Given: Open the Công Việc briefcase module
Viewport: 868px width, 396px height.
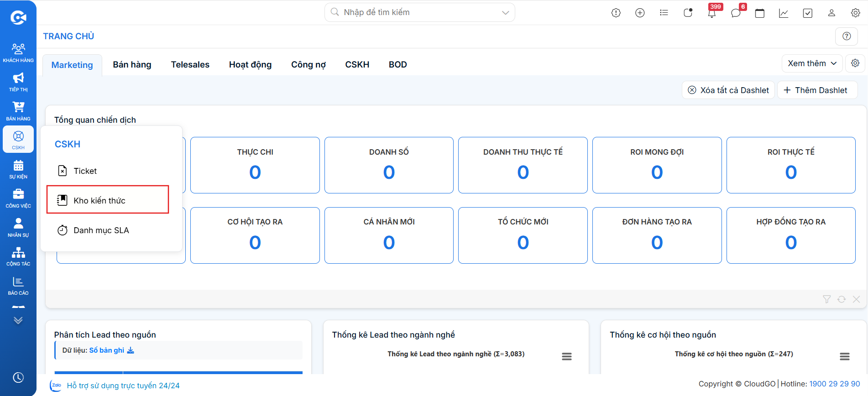Looking at the screenshot, I should click(x=18, y=198).
